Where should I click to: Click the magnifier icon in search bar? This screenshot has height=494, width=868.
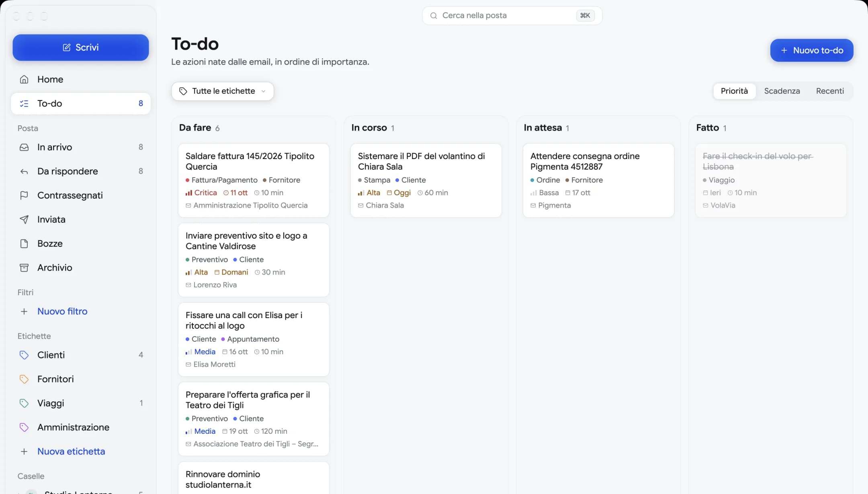pos(434,16)
